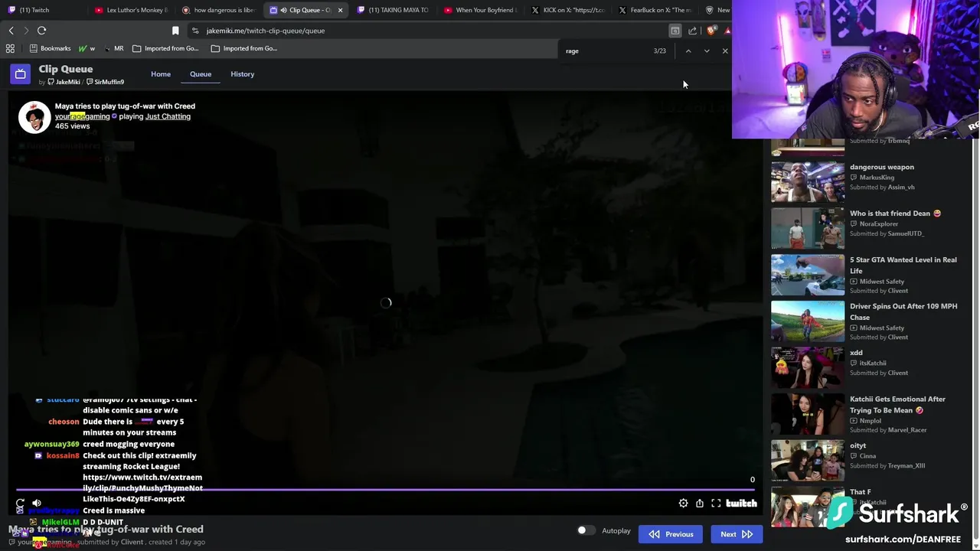Open the Bookmarks folder in bookmarks bar
This screenshot has height=551, width=980.
click(x=51, y=48)
